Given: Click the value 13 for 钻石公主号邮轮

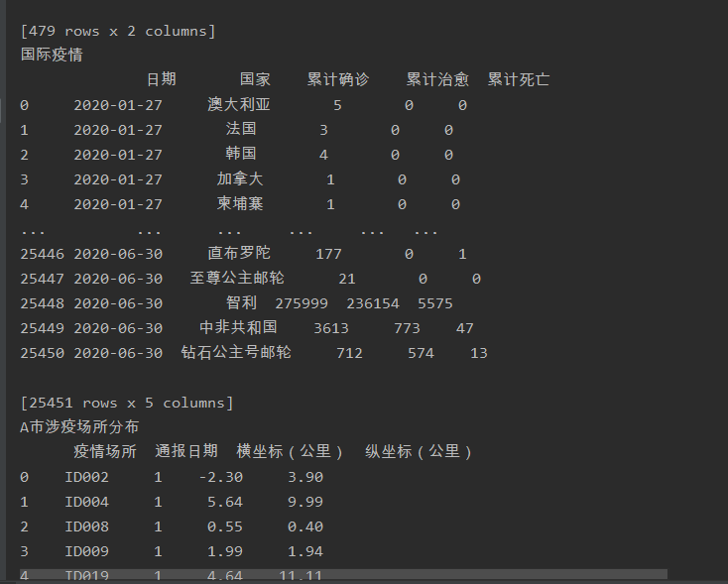Looking at the screenshot, I should point(479,353).
